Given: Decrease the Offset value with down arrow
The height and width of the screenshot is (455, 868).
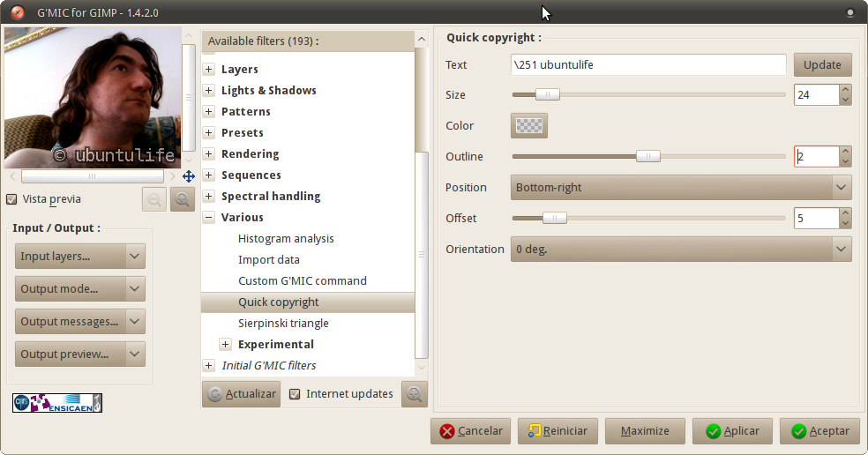Looking at the screenshot, I should (846, 224).
